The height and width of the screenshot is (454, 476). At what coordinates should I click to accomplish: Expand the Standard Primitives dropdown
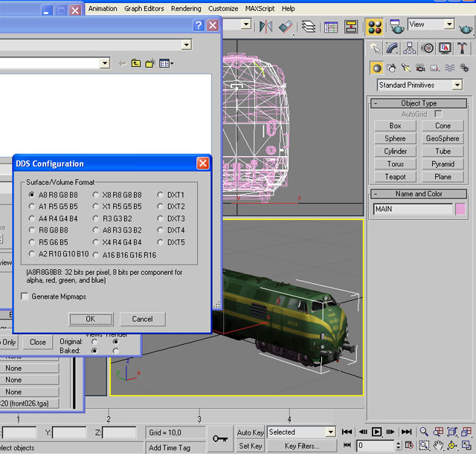point(457,85)
